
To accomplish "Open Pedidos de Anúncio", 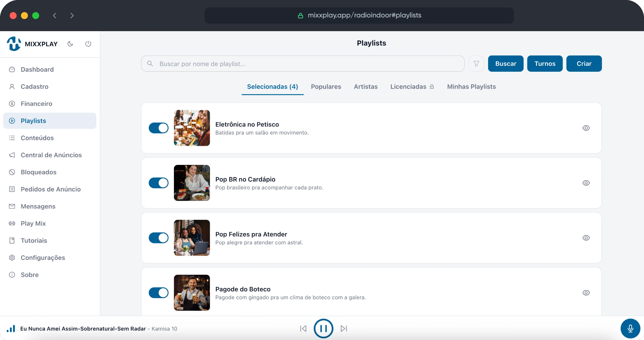I will coord(50,189).
